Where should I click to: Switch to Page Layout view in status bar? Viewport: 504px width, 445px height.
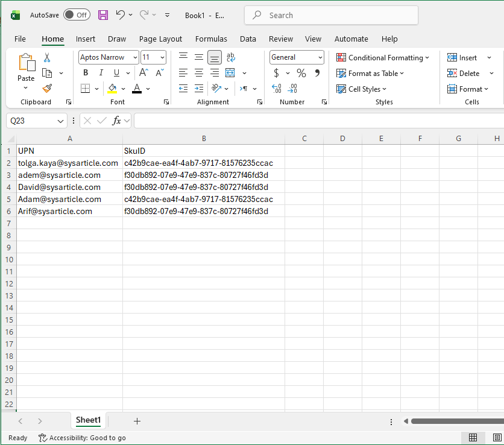(497, 438)
